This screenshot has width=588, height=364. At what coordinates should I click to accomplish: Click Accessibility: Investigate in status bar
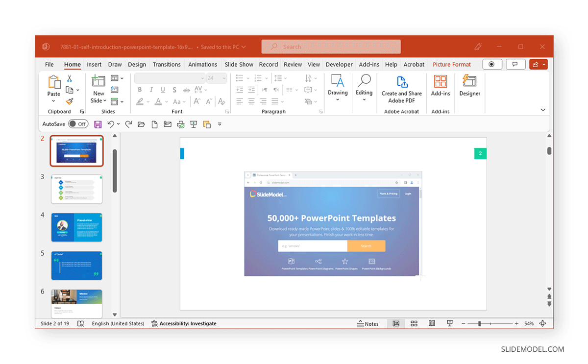click(184, 323)
